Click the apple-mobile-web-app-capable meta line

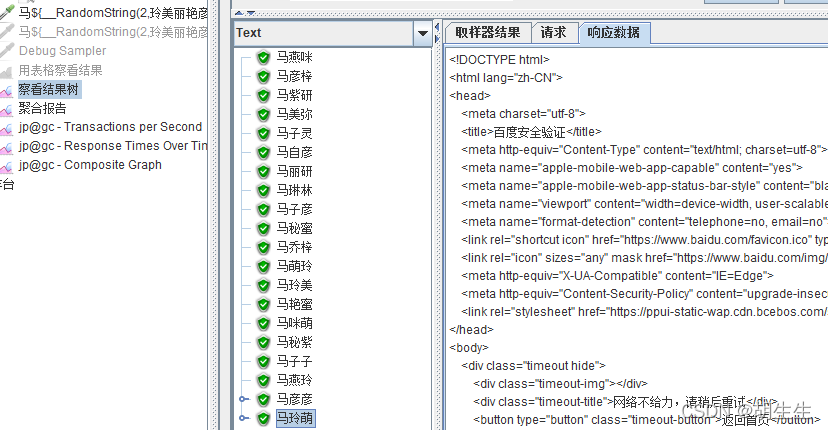[x=632, y=167]
